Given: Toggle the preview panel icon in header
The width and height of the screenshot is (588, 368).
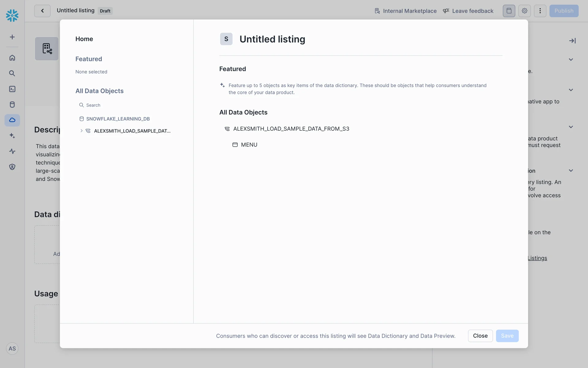Looking at the screenshot, I should (x=509, y=11).
